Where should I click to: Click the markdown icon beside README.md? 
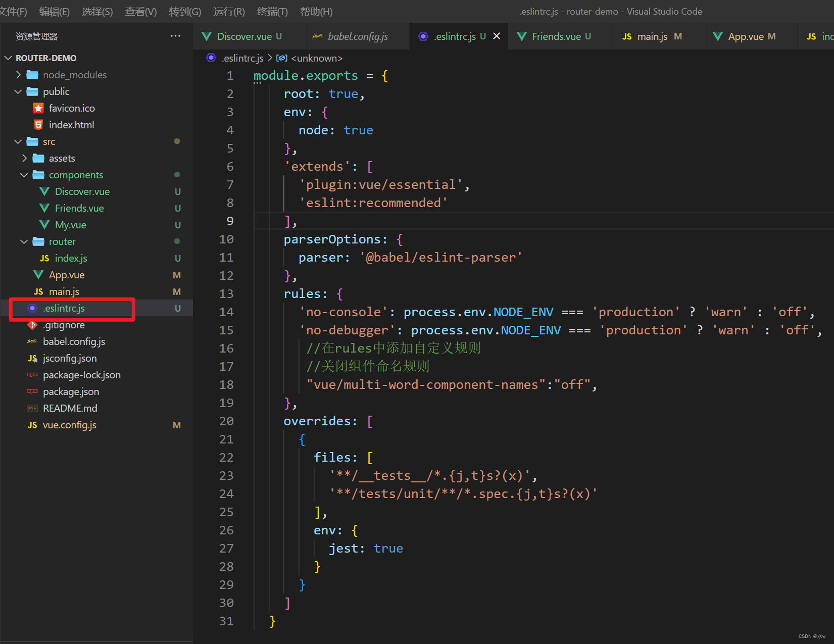tap(32, 408)
